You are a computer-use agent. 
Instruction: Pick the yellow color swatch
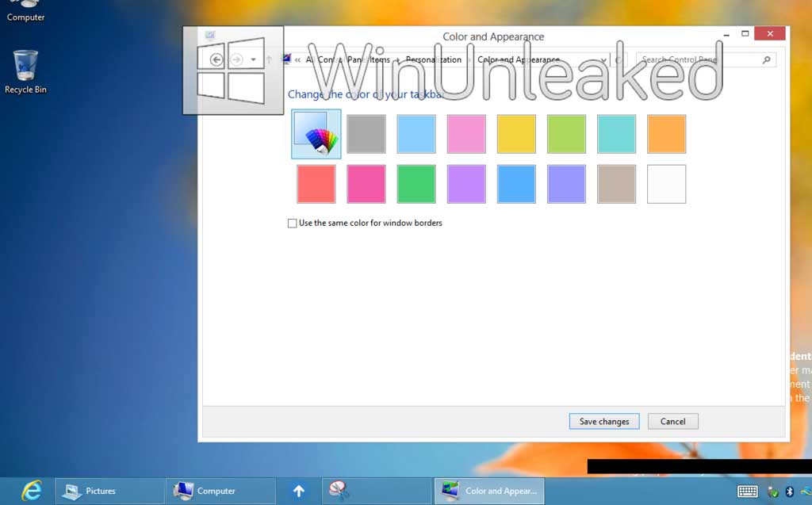[x=516, y=134]
